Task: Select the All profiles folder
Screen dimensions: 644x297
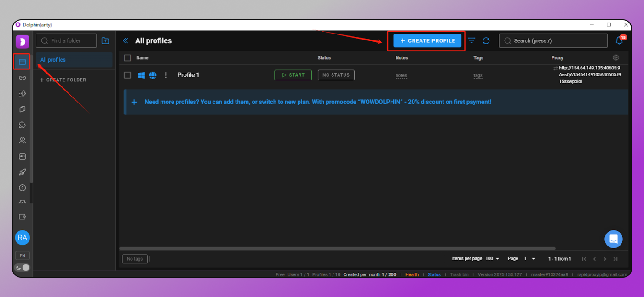Action: [x=74, y=60]
